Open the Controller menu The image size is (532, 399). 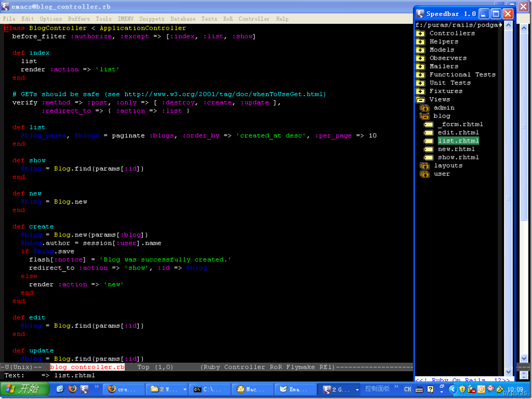(x=254, y=19)
